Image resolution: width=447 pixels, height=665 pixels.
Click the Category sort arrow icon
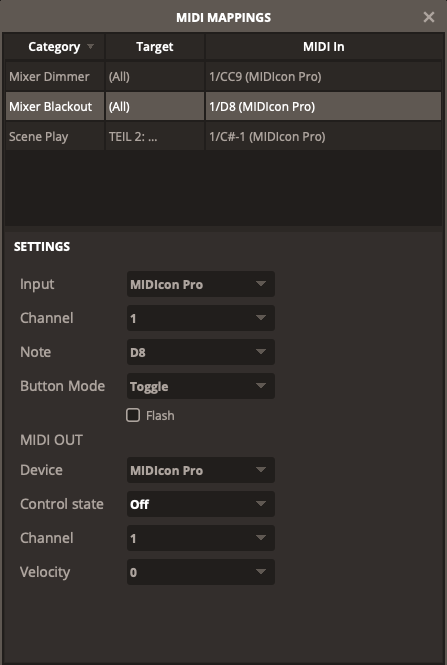[90, 46]
